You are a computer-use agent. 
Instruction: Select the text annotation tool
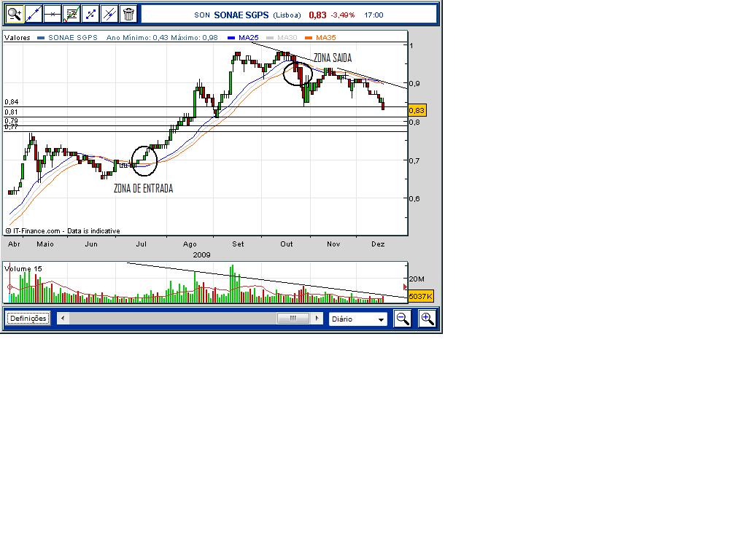[71, 15]
